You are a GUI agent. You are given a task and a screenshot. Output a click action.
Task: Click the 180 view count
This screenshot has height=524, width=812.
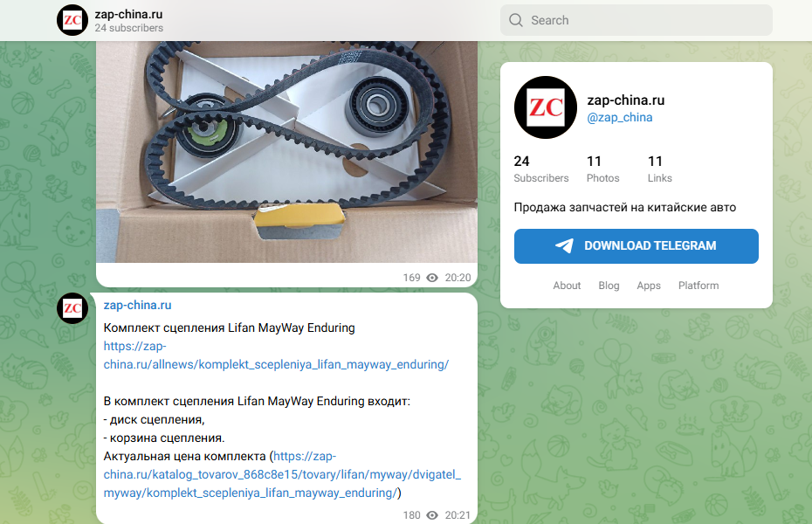coord(412,515)
